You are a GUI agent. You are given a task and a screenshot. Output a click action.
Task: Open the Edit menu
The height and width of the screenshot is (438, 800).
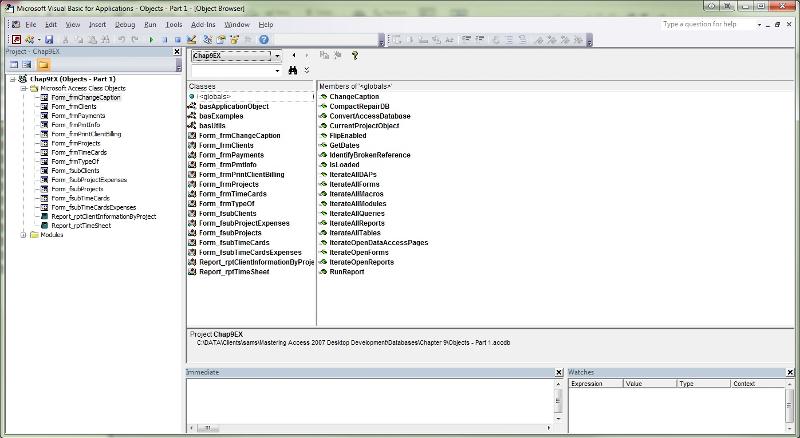[x=51, y=25]
